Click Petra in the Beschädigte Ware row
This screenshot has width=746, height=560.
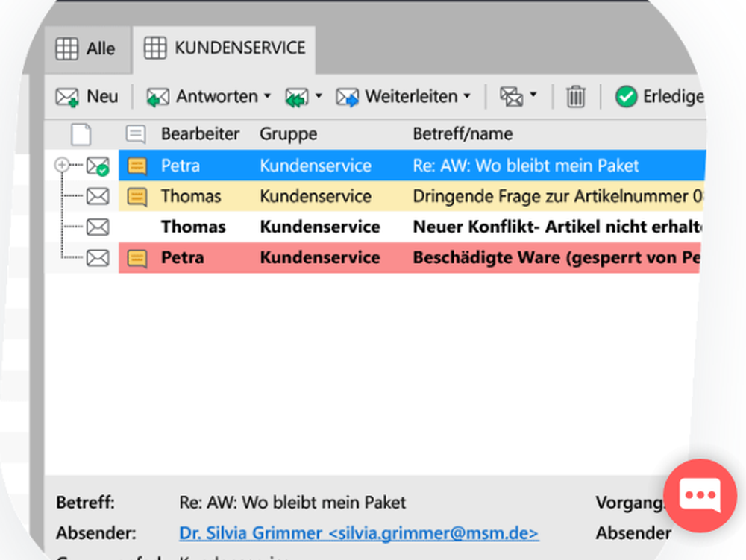click(182, 258)
